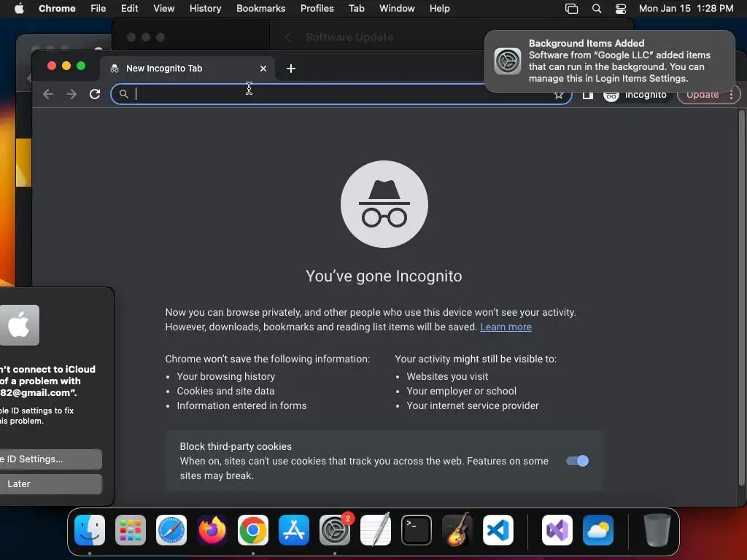Image resolution: width=747 pixels, height=560 pixels.
Task: Open the cloud weather app in Dock
Action: coord(598,530)
